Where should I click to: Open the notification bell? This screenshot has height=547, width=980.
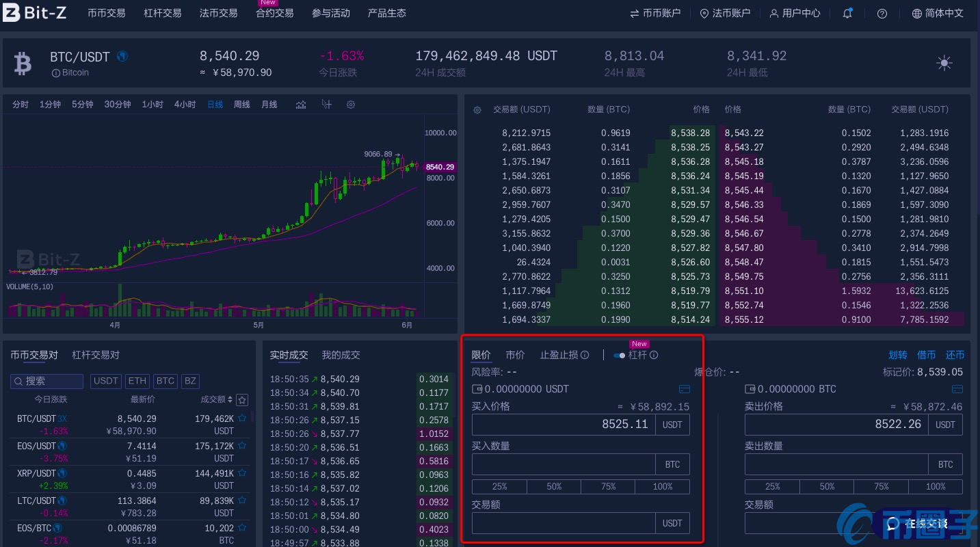[847, 13]
